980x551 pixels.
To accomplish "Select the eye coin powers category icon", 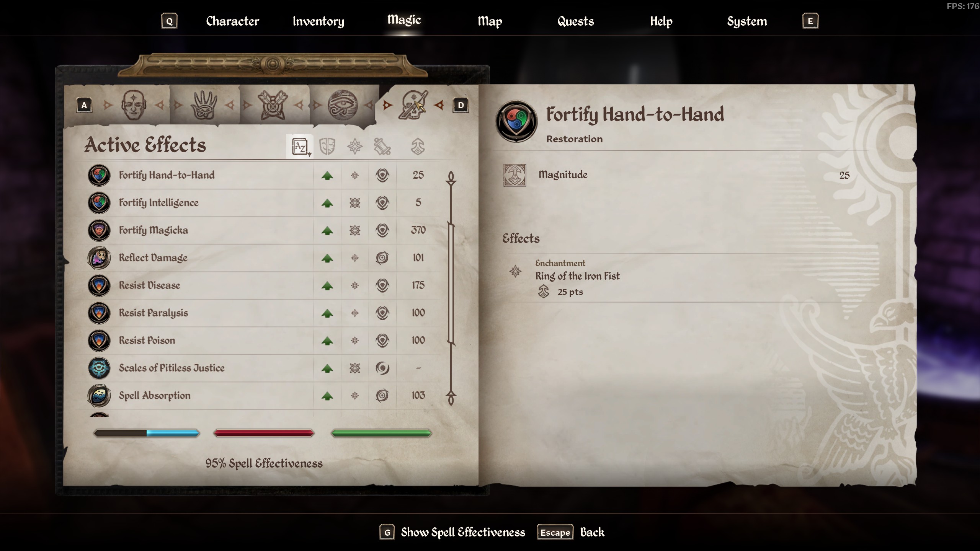I will click(x=343, y=105).
